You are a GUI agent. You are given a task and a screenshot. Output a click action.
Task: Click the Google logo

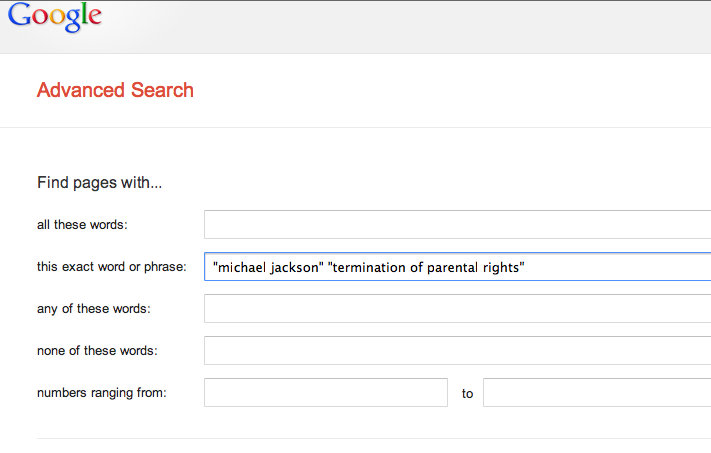[55, 17]
